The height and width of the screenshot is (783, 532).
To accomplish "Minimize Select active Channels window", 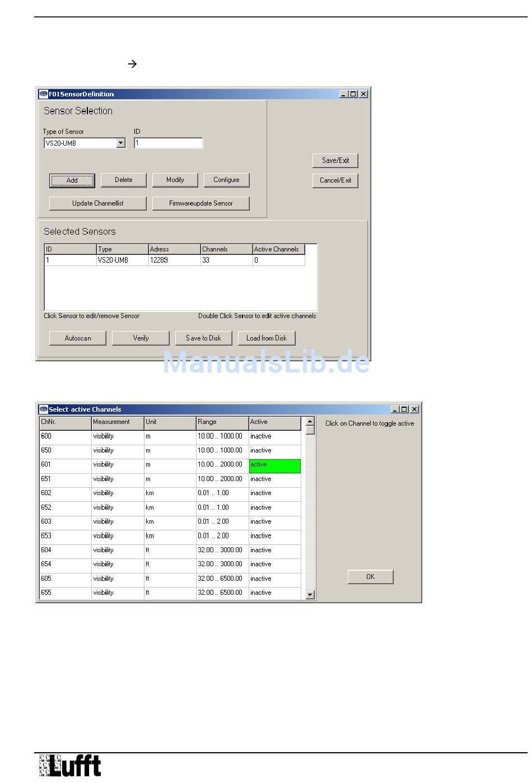I will click(394, 409).
